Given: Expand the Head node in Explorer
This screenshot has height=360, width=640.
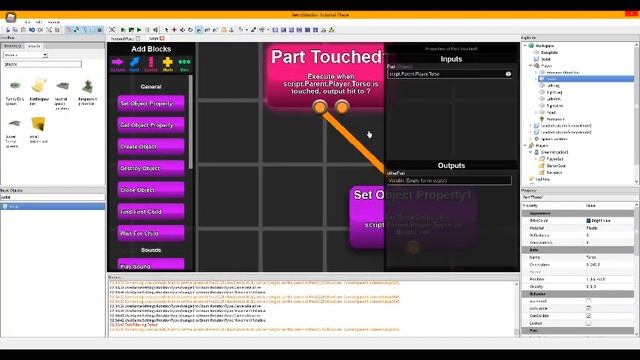Looking at the screenshot, I should coord(536,112).
